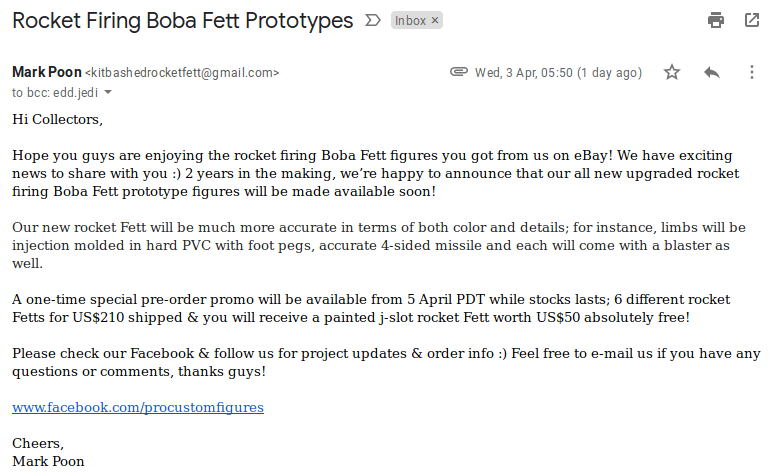
Task: Click the Mark Poon signature at bottom
Action: click(x=48, y=462)
